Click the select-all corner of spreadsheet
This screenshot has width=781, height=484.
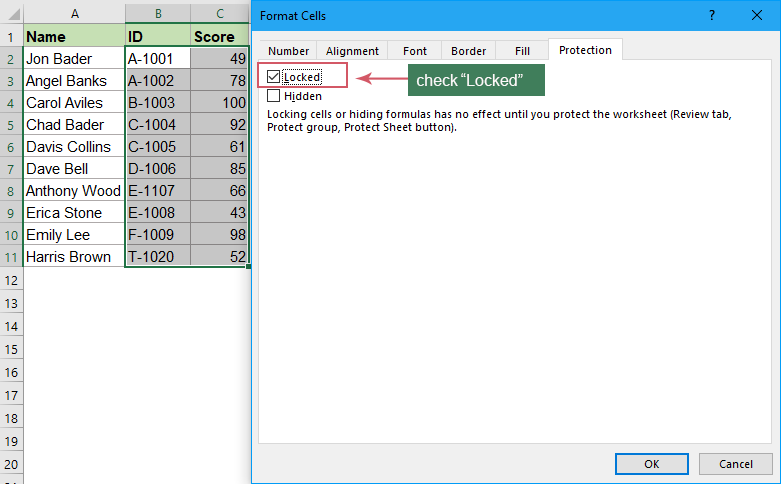coord(11,13)
